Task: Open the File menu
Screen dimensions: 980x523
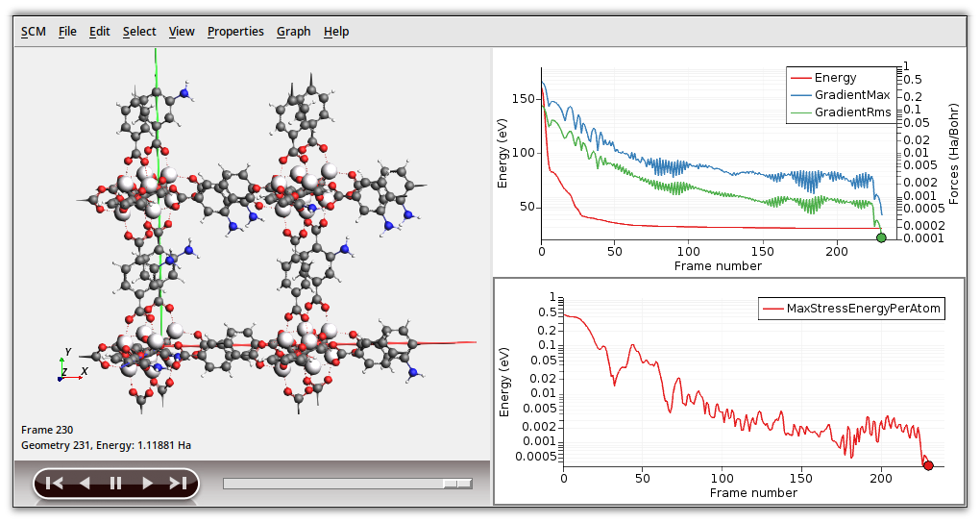Action: click(67, 32)
